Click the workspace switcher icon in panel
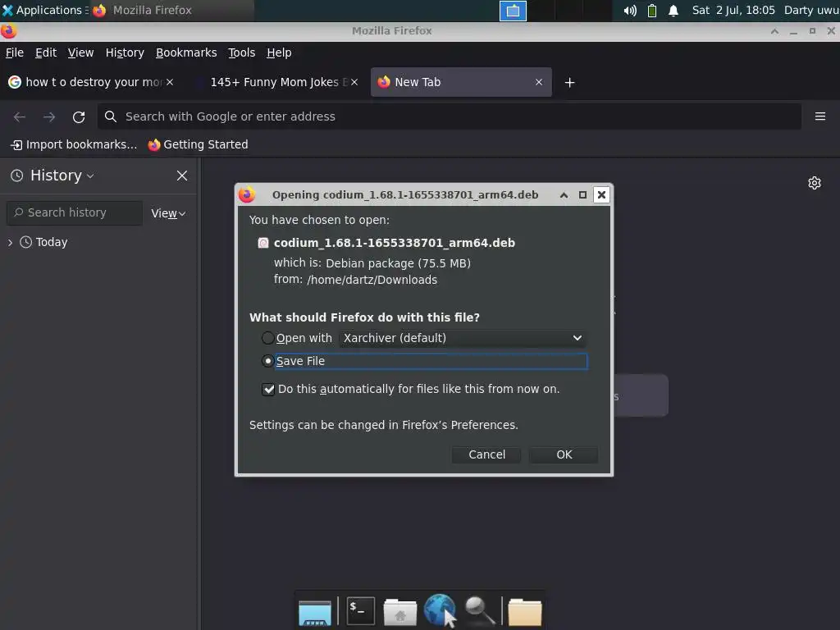This screenshot has width=840, height=630. click(513, 11)
